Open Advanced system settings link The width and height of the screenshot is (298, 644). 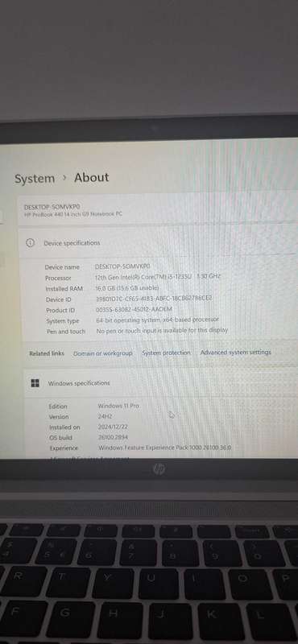click(x=235, y=352)
